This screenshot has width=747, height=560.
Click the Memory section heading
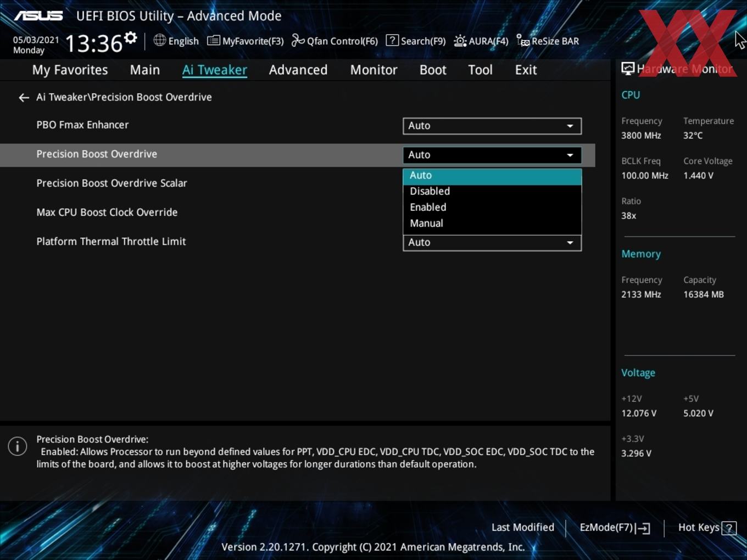point(641,254)
